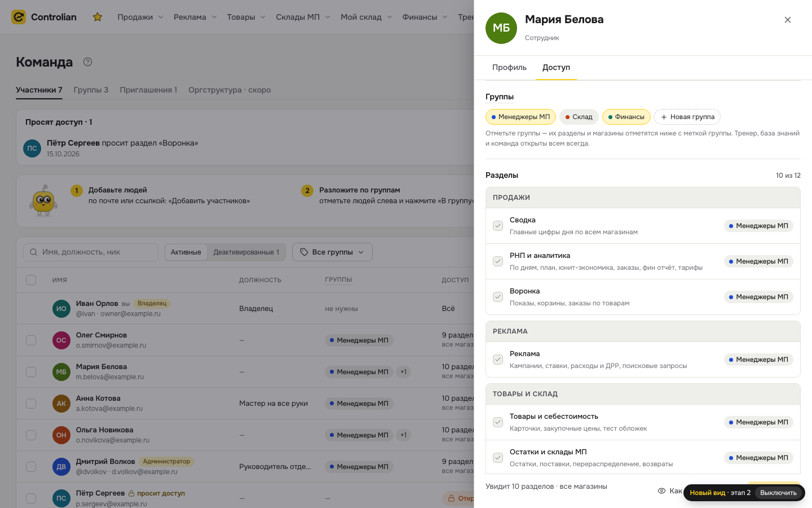The height and width of the screenshot is (508, 812).
Task: Sort by the ГРУППЫ column header
Action: tap(338, 280)
